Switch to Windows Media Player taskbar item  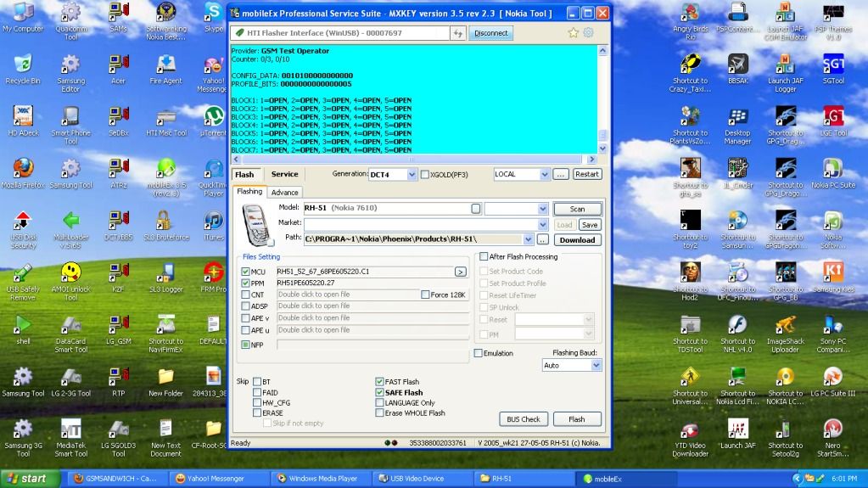322,479
